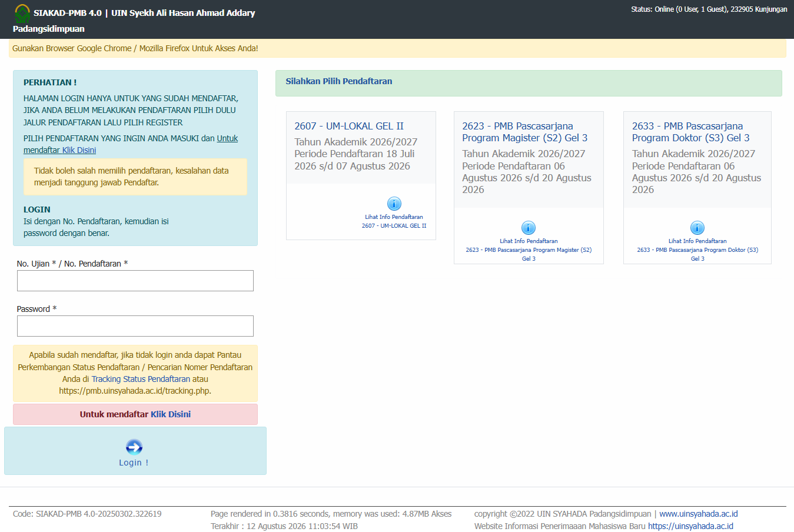Click the 'PERHATIAN !' heading
This screenshot has width=794, height=532.
pos(50,82)
